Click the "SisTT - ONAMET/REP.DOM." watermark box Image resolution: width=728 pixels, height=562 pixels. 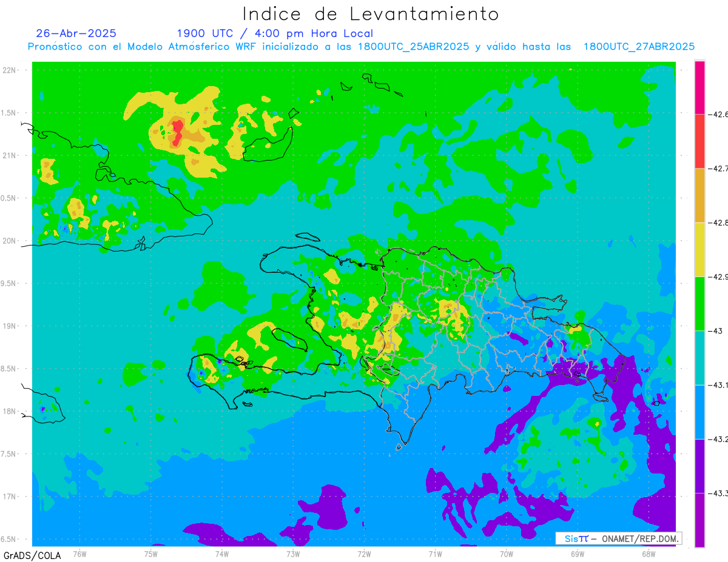click(618, 538)
